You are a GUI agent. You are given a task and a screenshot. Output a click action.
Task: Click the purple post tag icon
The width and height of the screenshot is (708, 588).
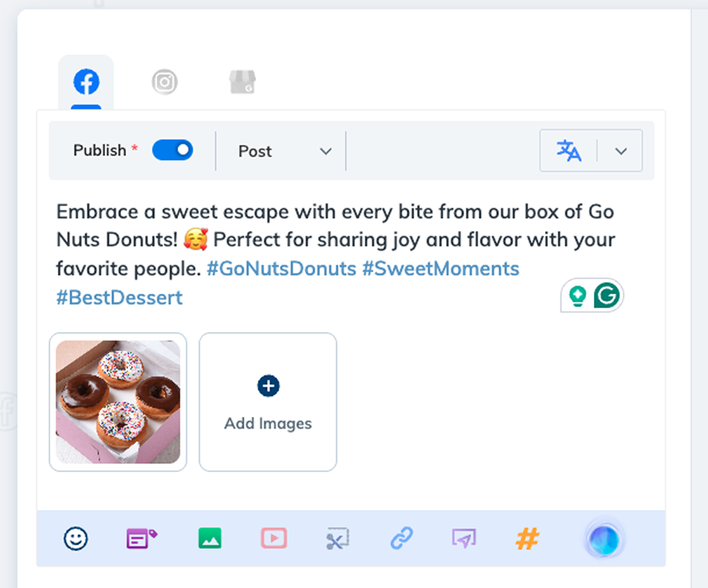pyautogui.click(x=141, y=538)
